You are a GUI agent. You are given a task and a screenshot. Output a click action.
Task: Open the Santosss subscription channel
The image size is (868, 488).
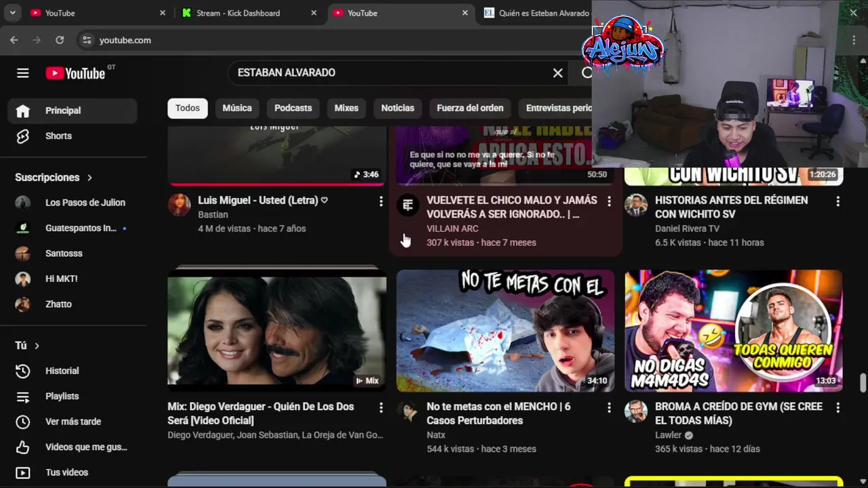click(x=72, y=253)
